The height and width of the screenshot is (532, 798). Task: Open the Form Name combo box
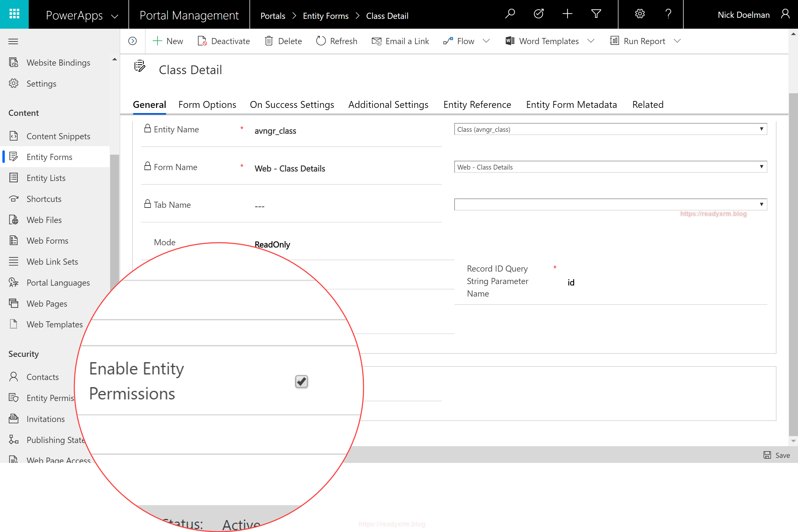coord(610,167)
